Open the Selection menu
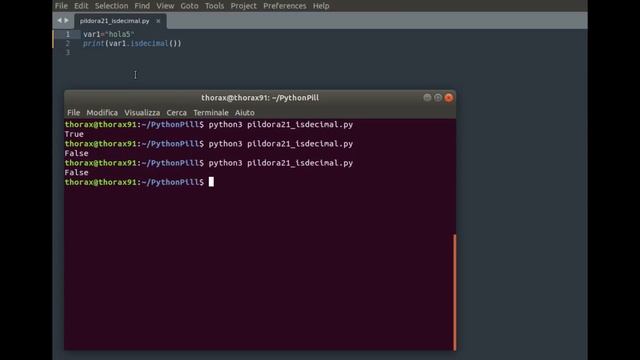640x360 pixels. [x=111, y=6]
